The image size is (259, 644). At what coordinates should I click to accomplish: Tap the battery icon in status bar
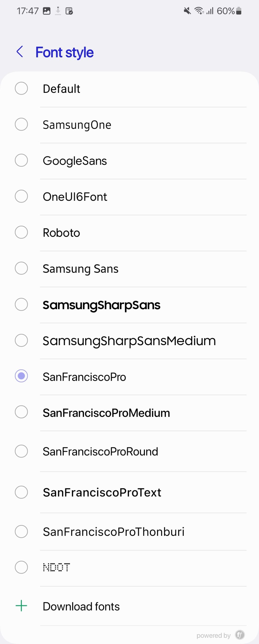(239, 11)
